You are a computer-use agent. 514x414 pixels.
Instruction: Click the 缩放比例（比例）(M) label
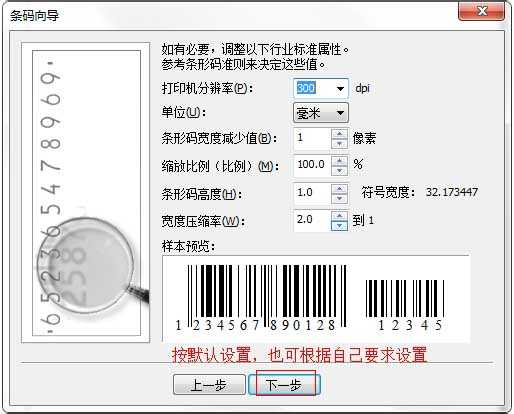coord(220,166)
